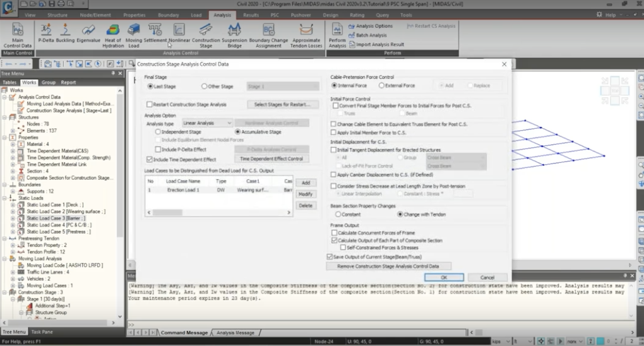Open P-Delta analysis control

[46, 33]
